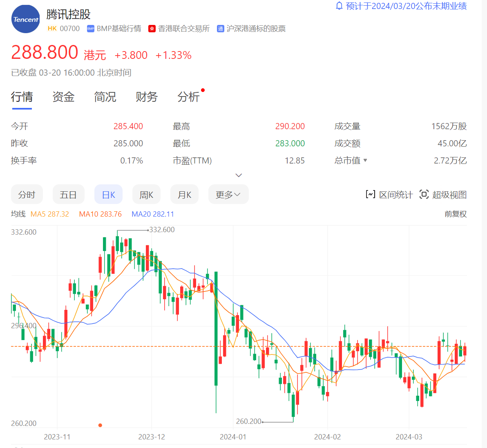Select the 日K chart view

(x=108, y=195)
